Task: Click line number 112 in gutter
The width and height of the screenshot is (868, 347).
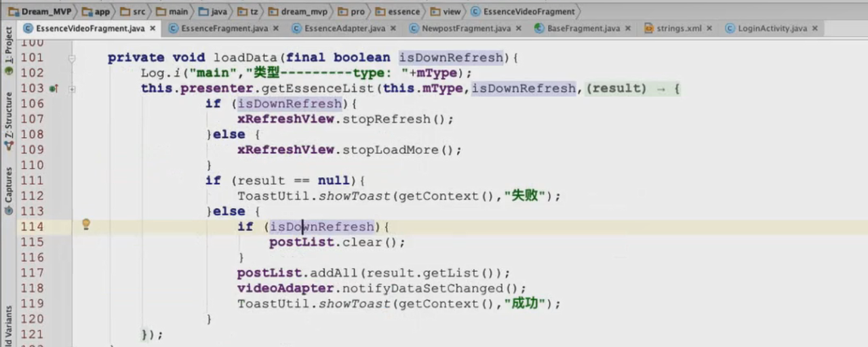Action: [32, 196]
